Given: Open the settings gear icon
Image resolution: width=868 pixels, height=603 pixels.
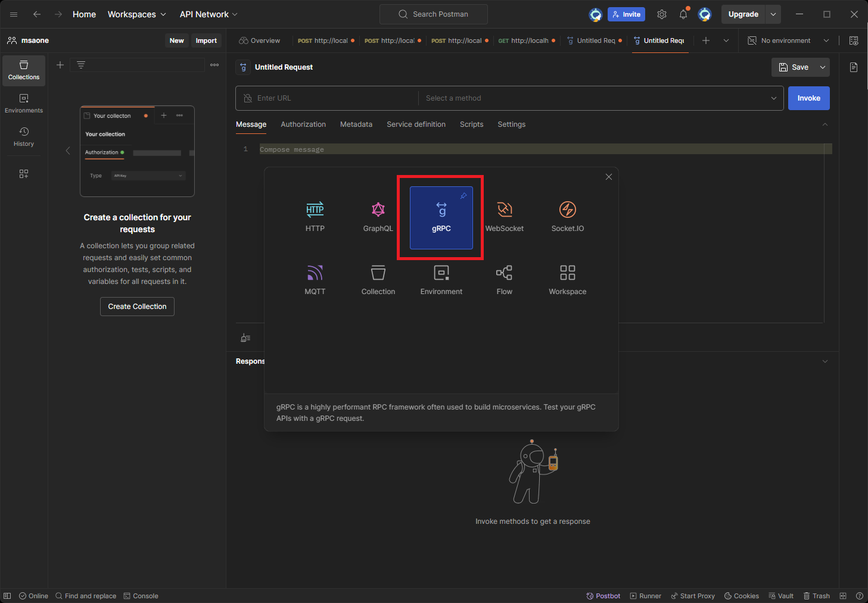Looking at the screenshot, I should (x=662, y=14).
